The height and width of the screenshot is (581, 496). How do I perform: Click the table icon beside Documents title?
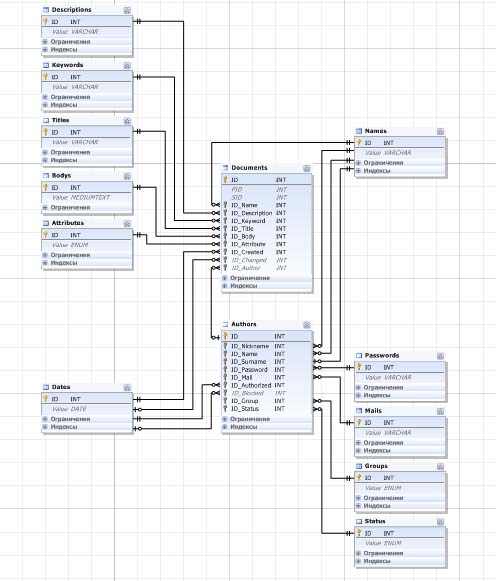(225, 168)
